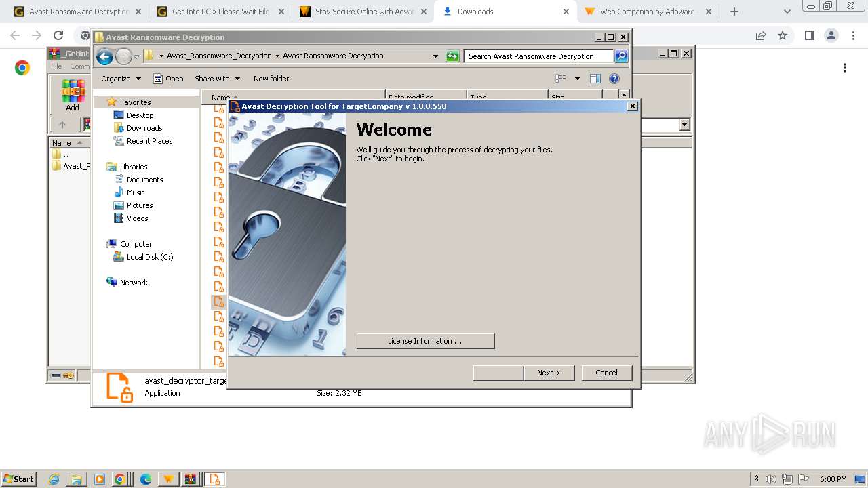The width and height of the screenshot is (868, 488).
Task: Select Recent Places in the navigation pane
Action: coord(149,141)
